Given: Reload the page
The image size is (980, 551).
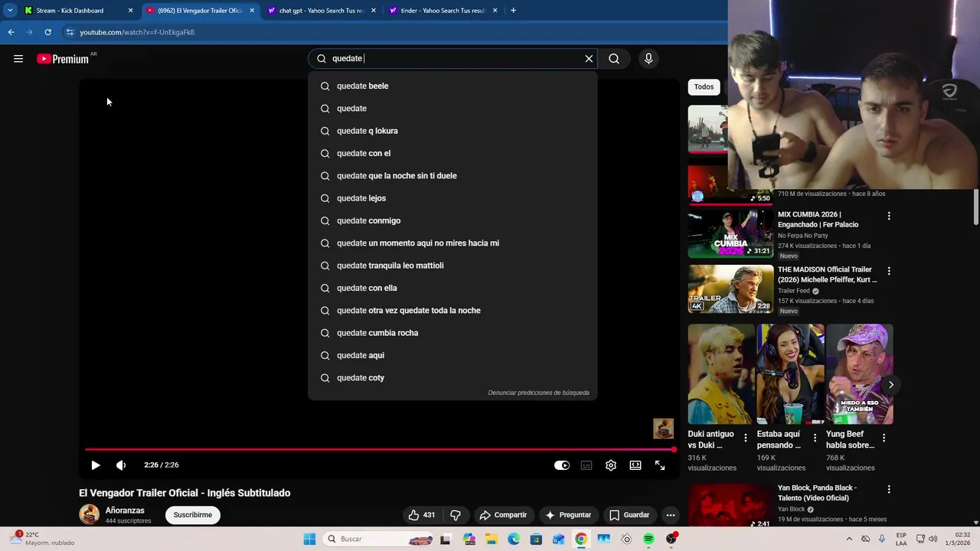Looking at the screenshot, I should click(x=47, y=32).
